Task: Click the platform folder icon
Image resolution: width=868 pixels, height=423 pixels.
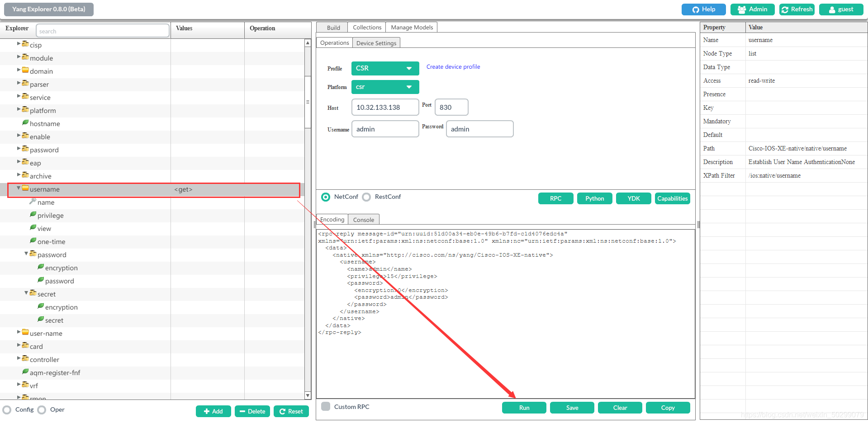Action: [25, 109]
